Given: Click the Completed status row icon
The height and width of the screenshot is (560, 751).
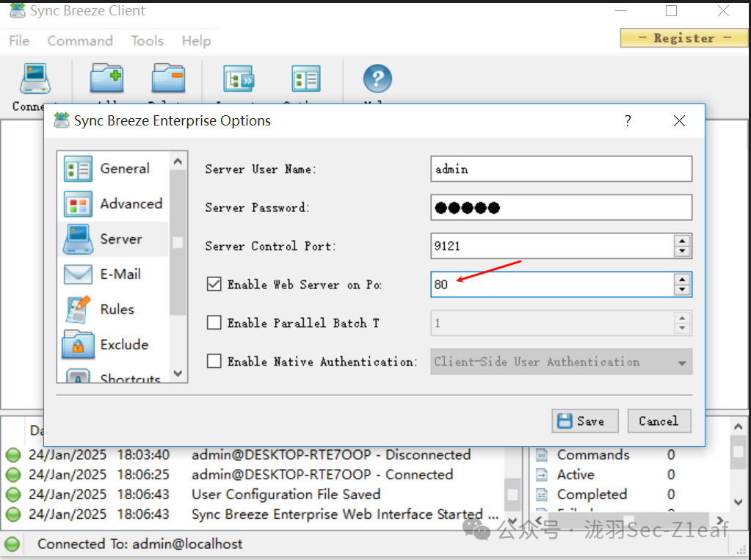Looking at the screenshot, I should pos(542,494).
